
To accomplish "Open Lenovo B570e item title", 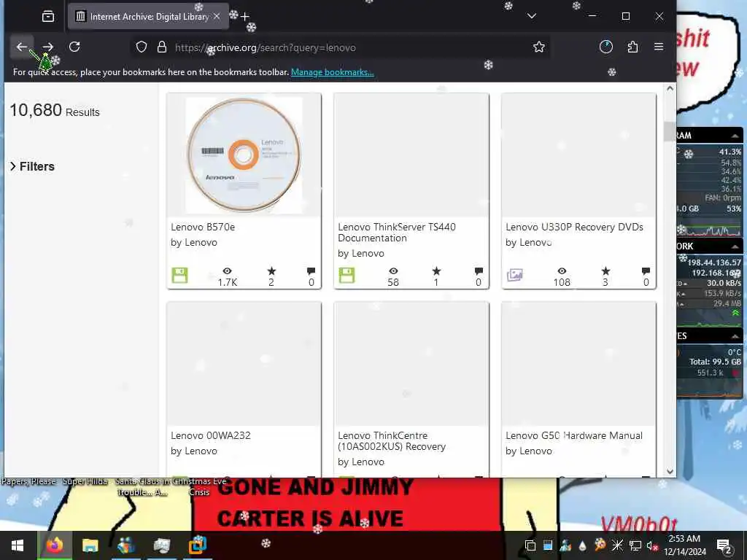I will (203, 227).
